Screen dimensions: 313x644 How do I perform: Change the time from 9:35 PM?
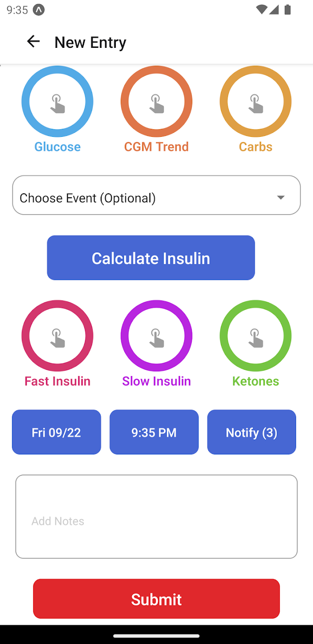click(154, 432)
